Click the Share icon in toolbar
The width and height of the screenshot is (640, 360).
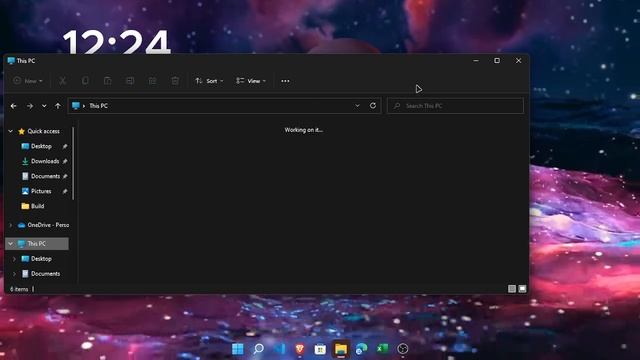click(152, 81)
